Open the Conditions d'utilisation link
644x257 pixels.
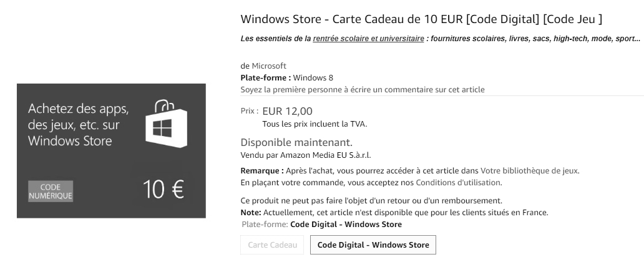click(x=458, y=183)
